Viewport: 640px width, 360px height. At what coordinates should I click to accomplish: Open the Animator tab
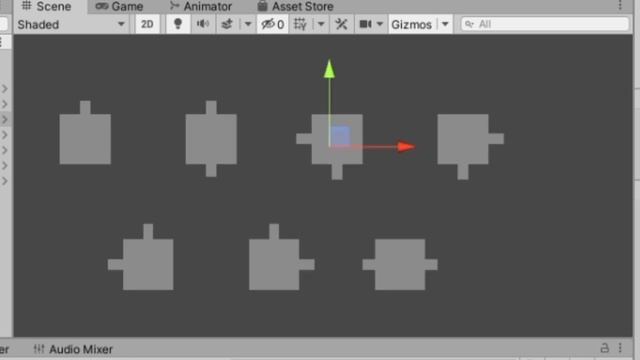click(x=201, y=6)
